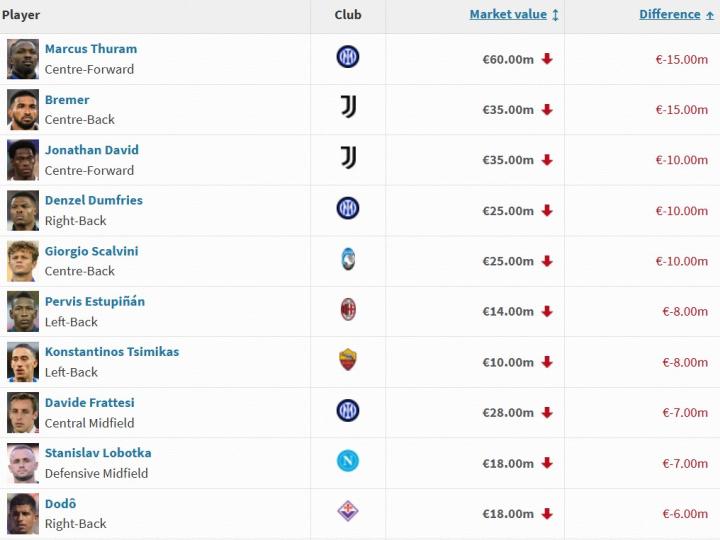Click AS Roma crest in Tsimikas row
The width and height of the screenshot is (720, 540).
(348, 361)
